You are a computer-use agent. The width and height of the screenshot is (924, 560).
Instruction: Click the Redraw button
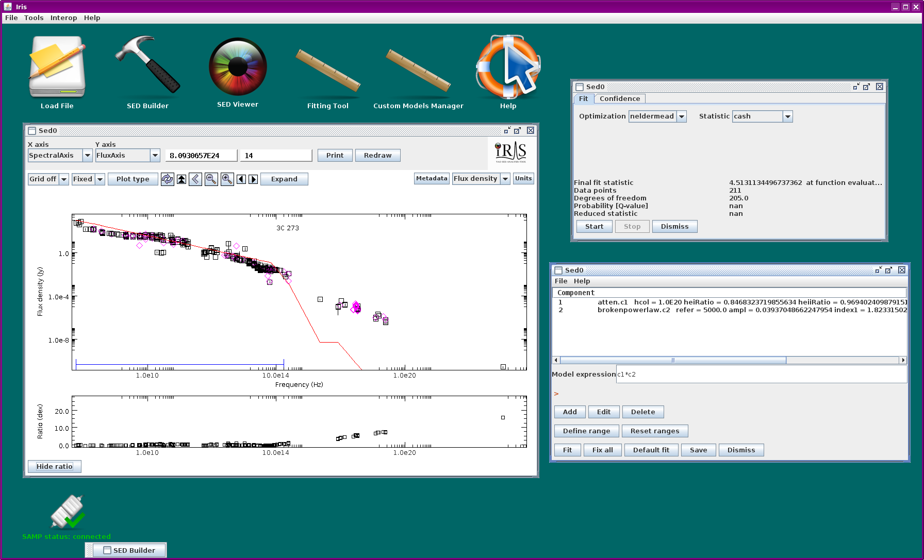(377, 156)
